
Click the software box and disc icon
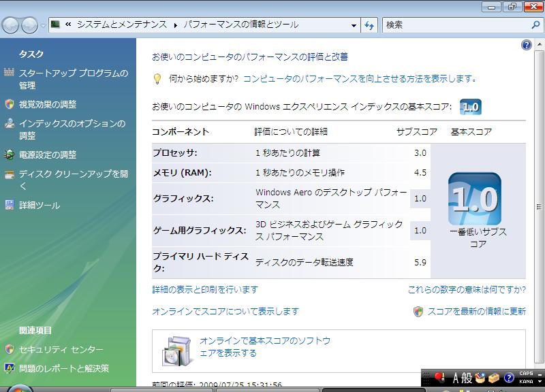pyautogui.click(x=177, y=350)
